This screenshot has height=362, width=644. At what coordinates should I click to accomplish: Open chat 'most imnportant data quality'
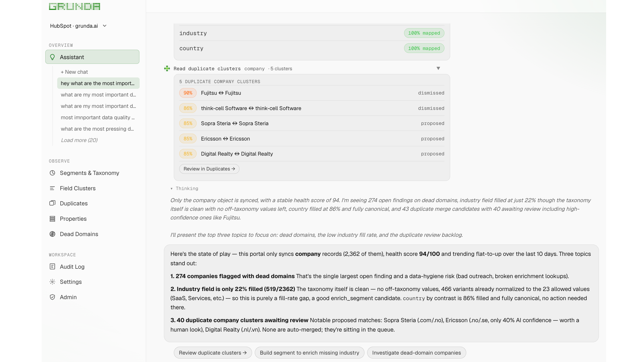pyautogui.click(x=98, y=118)
